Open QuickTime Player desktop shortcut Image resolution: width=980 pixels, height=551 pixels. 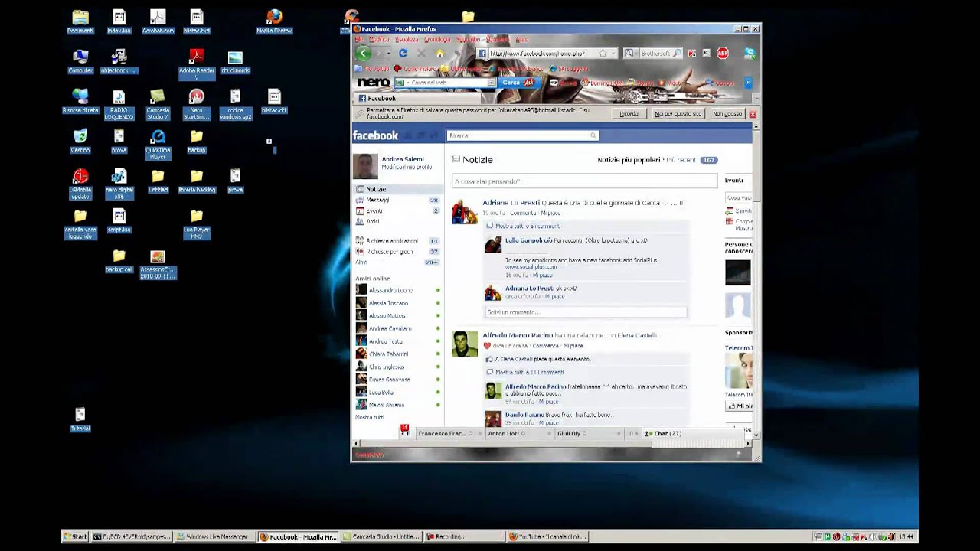pos(158,144)
